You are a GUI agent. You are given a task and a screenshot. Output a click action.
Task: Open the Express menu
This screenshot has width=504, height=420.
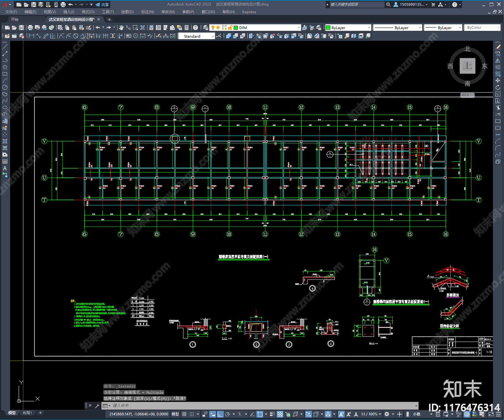(x=249, y=12)
